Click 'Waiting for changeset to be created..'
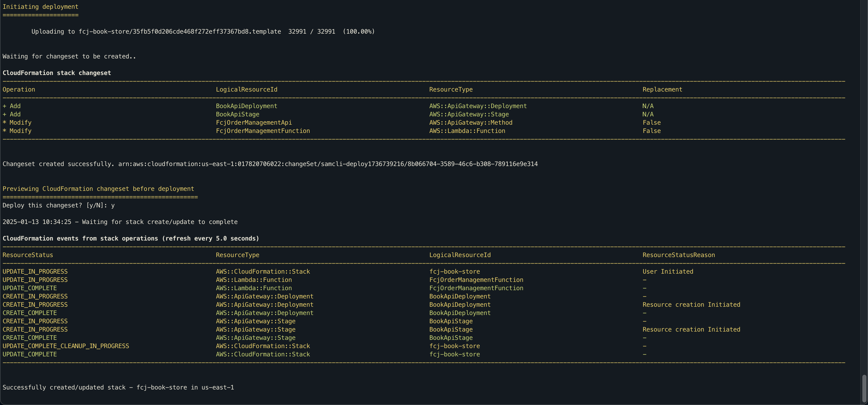The width and height of the screenshot is (868, 405). 69,56
